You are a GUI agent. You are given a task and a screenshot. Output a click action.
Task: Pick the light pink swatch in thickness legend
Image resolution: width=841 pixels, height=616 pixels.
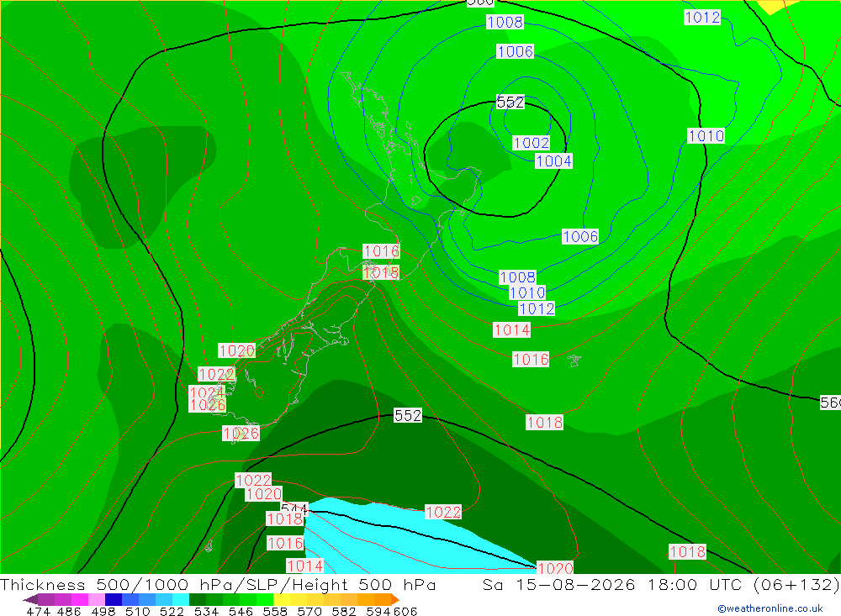pyautogui.click(x=97, y=599)
